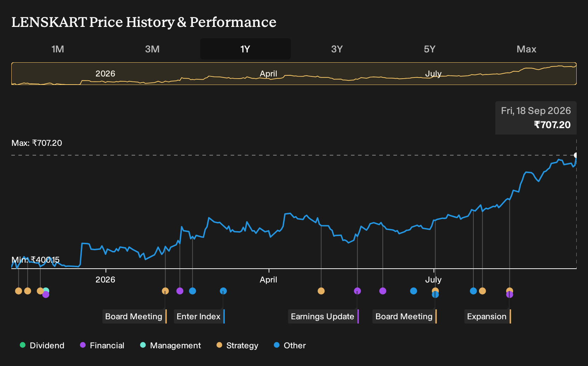The image size is (588, 366).
Task: Toggle Other events in the legend
Action: 290,345
